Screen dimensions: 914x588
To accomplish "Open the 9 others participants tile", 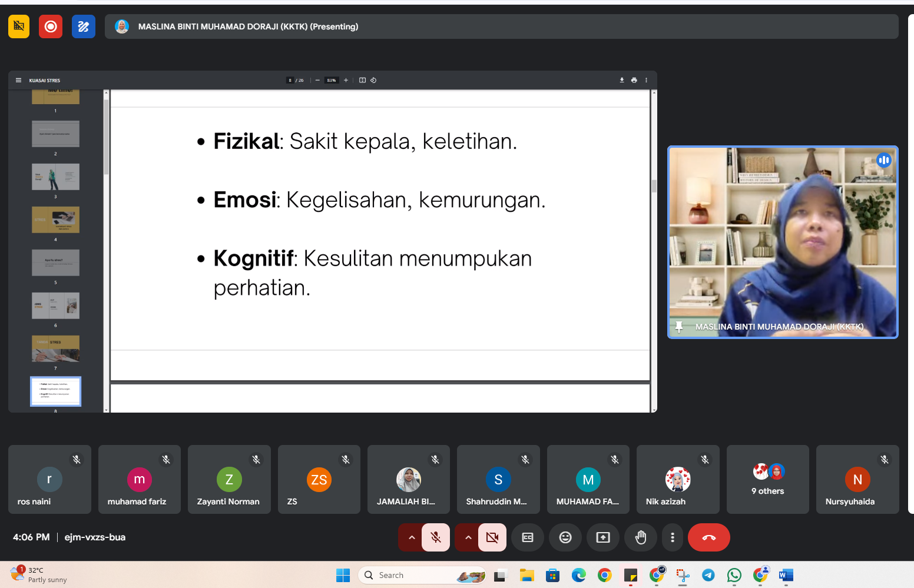I will pyautogui.click(x=767, y=479).
